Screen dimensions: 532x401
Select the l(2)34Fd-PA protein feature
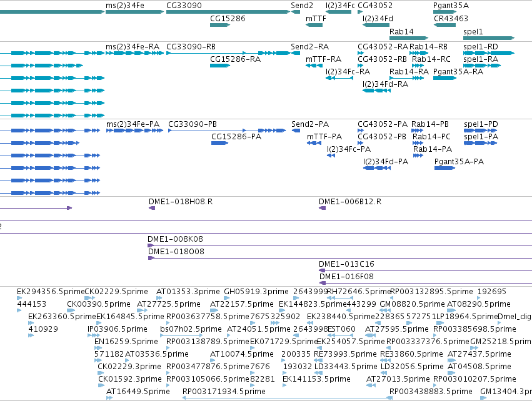pos(377,168)
